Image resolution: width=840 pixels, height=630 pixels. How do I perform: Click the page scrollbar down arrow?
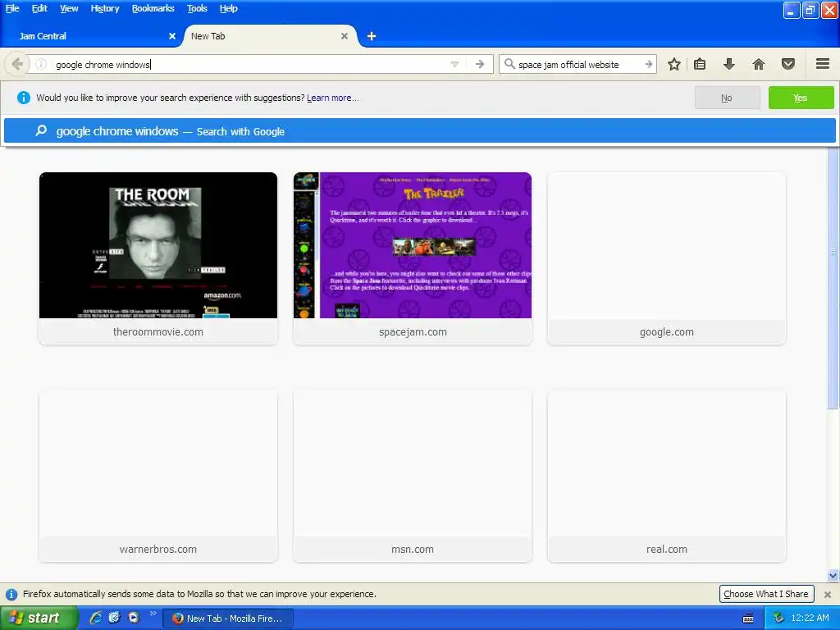(833, 575)
